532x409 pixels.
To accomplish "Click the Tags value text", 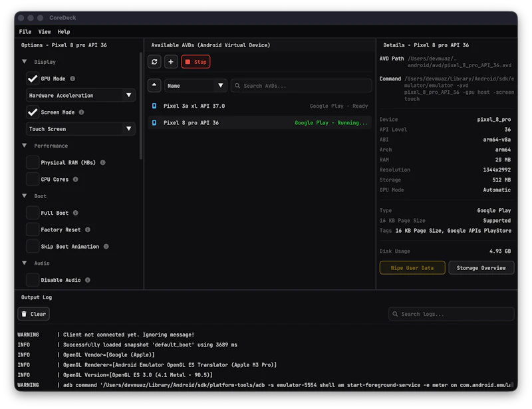I will click(454, 231).
